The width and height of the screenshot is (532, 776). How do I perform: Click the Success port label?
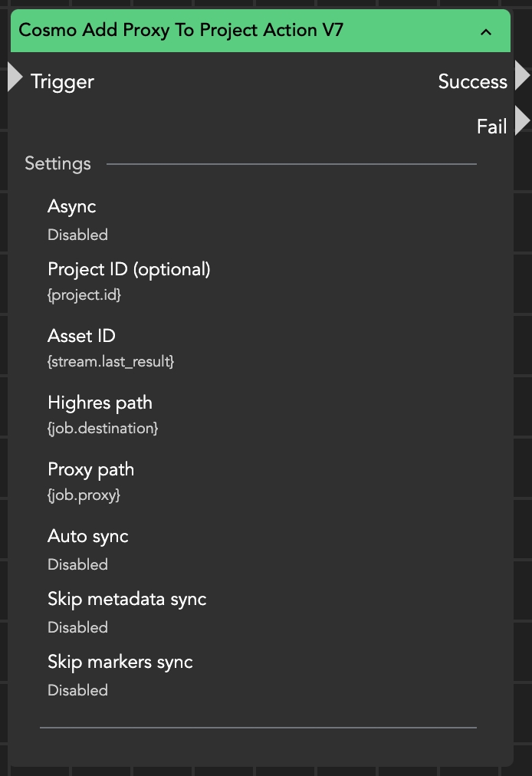[x=472, y=82]
